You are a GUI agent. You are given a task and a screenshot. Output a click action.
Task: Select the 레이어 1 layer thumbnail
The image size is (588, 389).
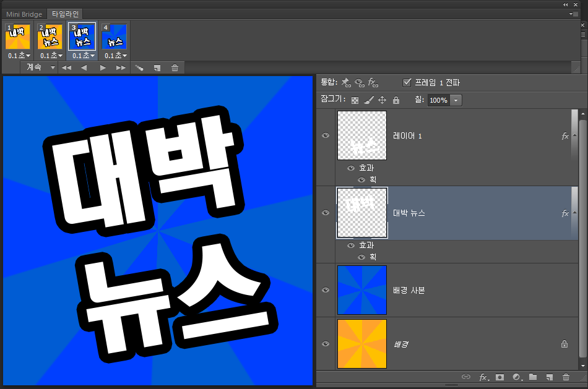click(x=362, y=135)
